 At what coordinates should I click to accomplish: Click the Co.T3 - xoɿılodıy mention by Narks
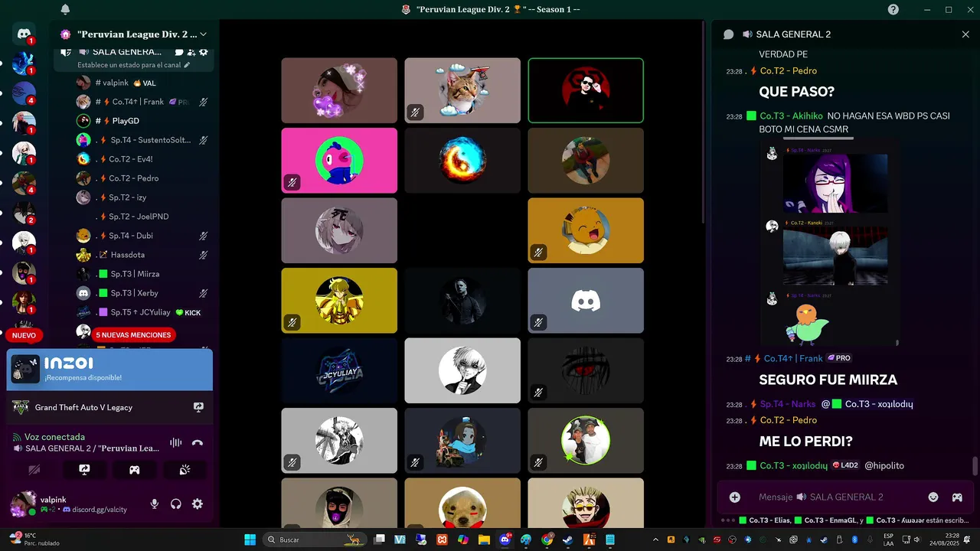[867, 404]
